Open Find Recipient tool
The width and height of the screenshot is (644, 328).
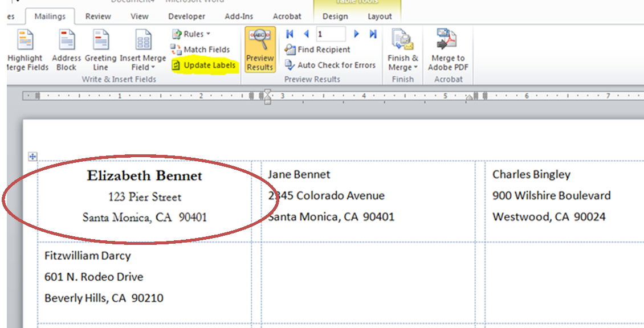[318, 50]
